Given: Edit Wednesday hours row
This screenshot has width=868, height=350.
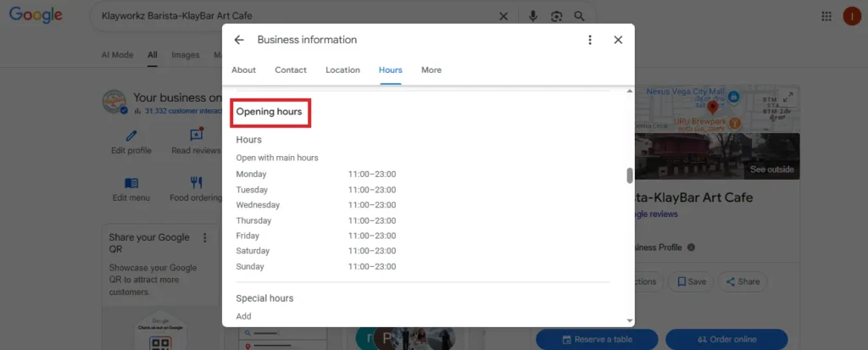Looking at the screenshot, I should [316, 205].
